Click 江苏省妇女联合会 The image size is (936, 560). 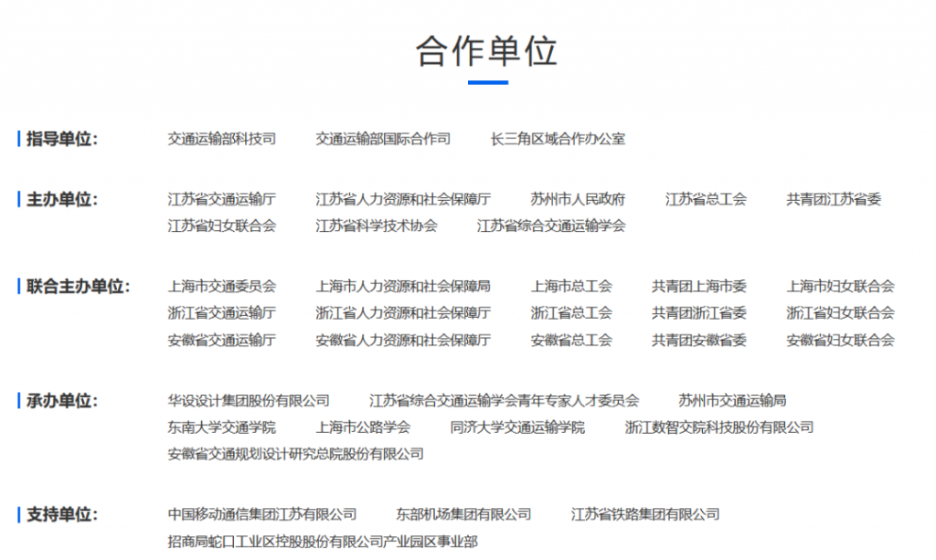click(x=222, y=226)
